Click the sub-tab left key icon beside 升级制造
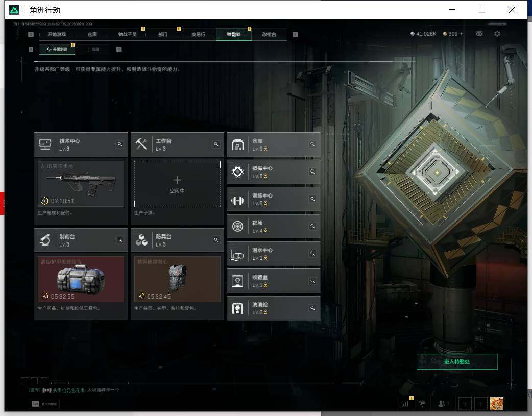Screen dimensions: 532x416 click(x=31, y=49)
